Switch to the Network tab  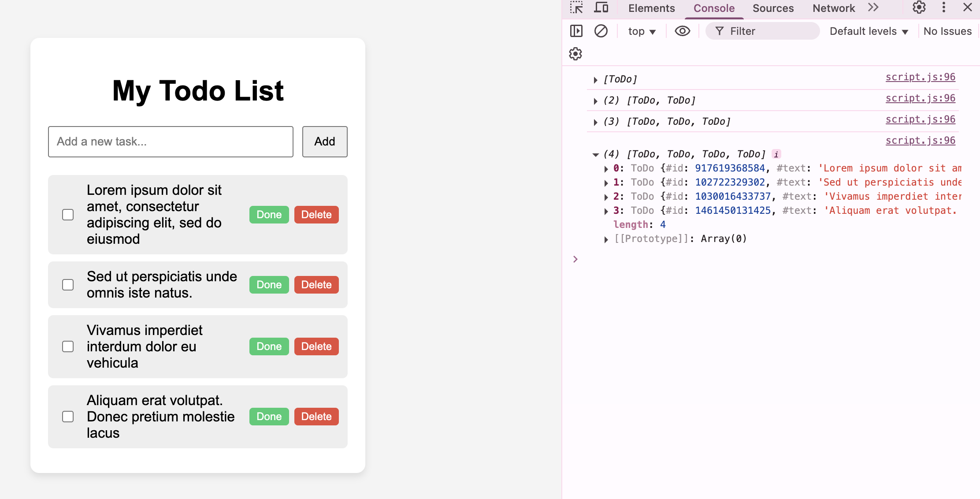coord(833,8)
